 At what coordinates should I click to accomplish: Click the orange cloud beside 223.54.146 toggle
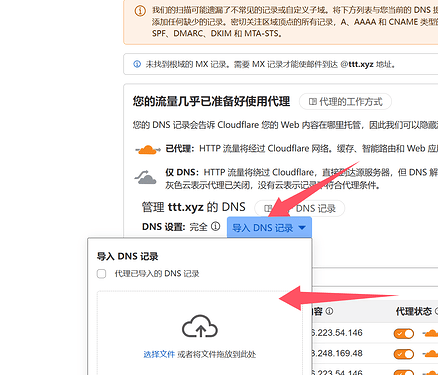[431, 333]
